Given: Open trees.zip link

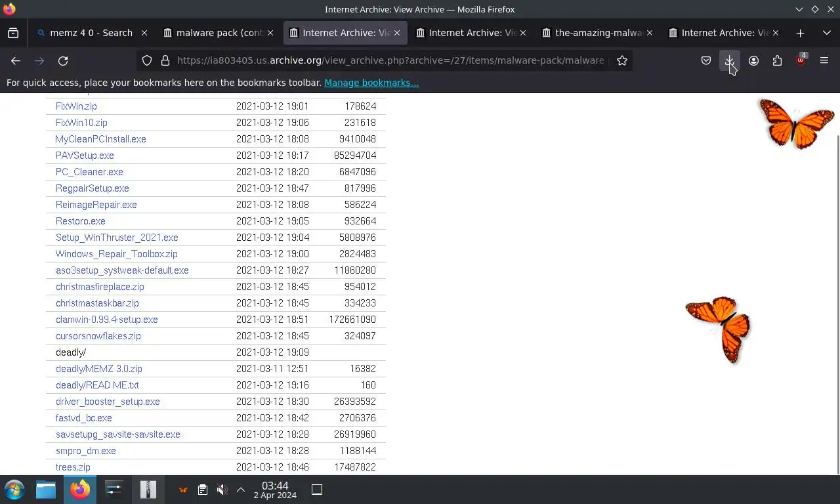Looking at the screenshot, I should coord(73,467).
